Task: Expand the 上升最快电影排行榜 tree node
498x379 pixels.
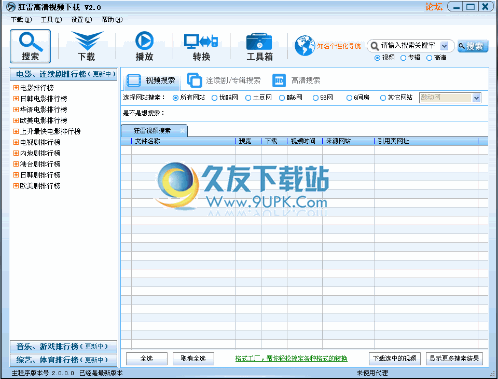Action: [x=16, y=131]
